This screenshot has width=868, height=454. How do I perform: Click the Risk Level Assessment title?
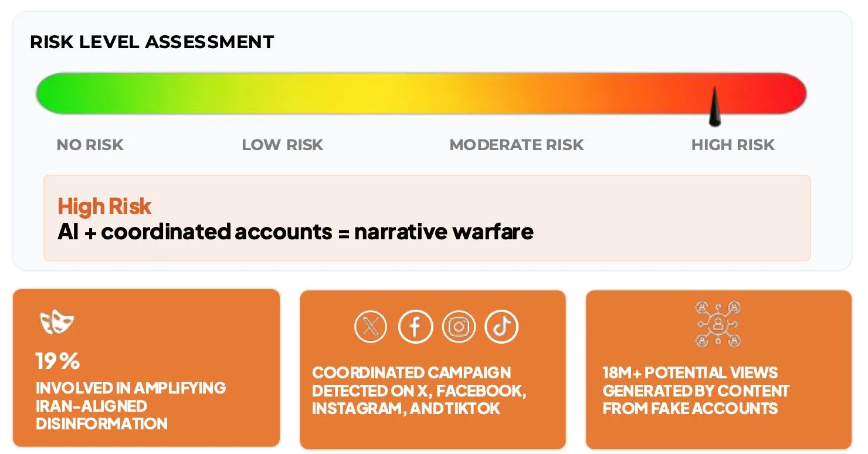pyautogui.click(x=152, y=42)
